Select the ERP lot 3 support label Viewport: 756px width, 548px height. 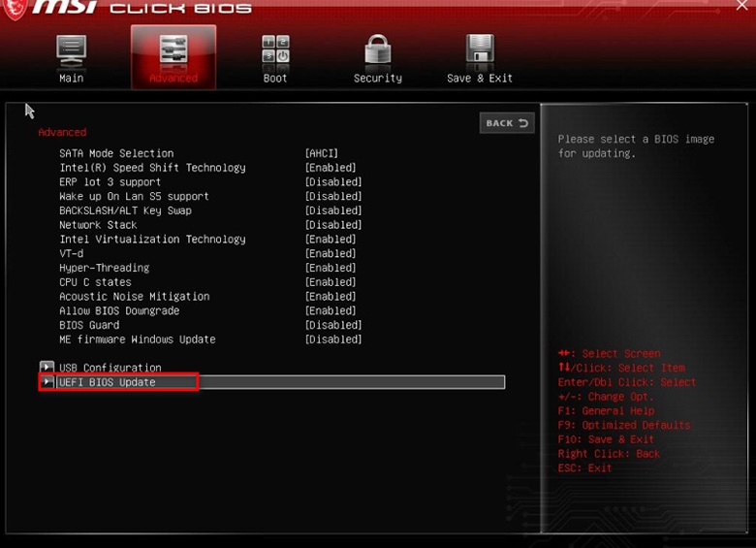pos(110,182)
